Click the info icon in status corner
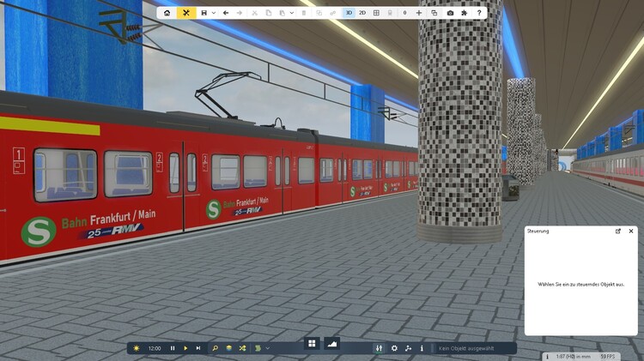Viewport: 644px width, 361px height. tap(547, 357)
